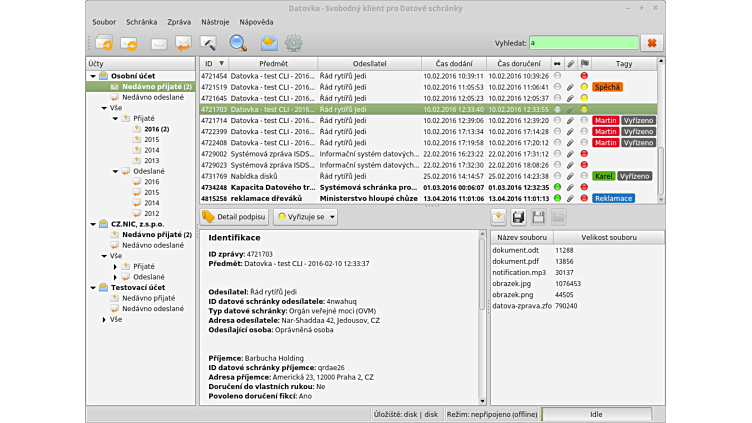Open the settings gear in toolbar

(293, 43)
